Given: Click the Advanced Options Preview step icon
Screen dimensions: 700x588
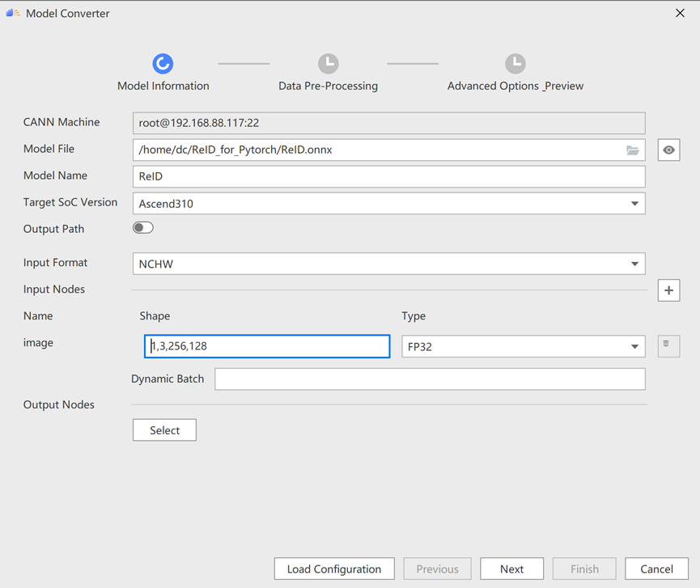Looking at the screenshot, I should coord(515,61).
